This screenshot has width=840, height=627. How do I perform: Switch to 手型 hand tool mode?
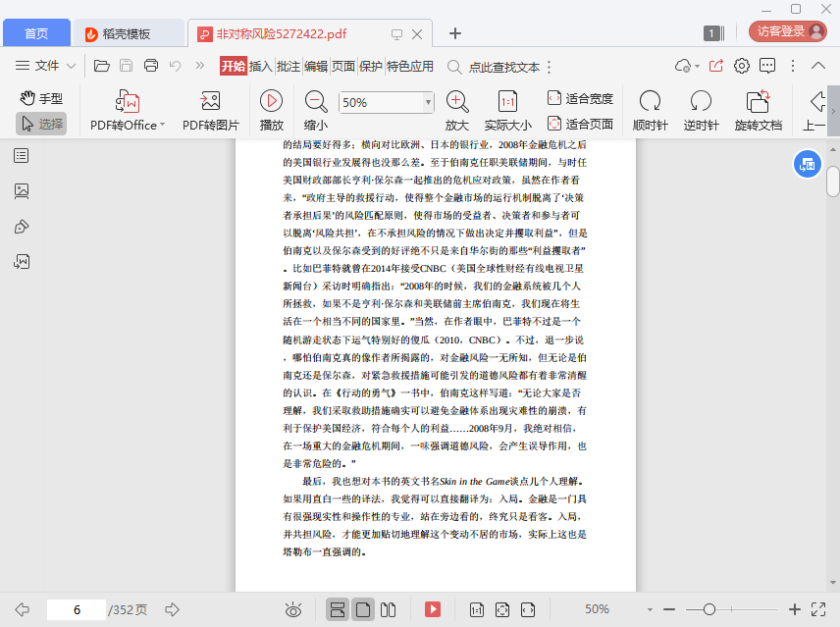(x=41, y=98)
